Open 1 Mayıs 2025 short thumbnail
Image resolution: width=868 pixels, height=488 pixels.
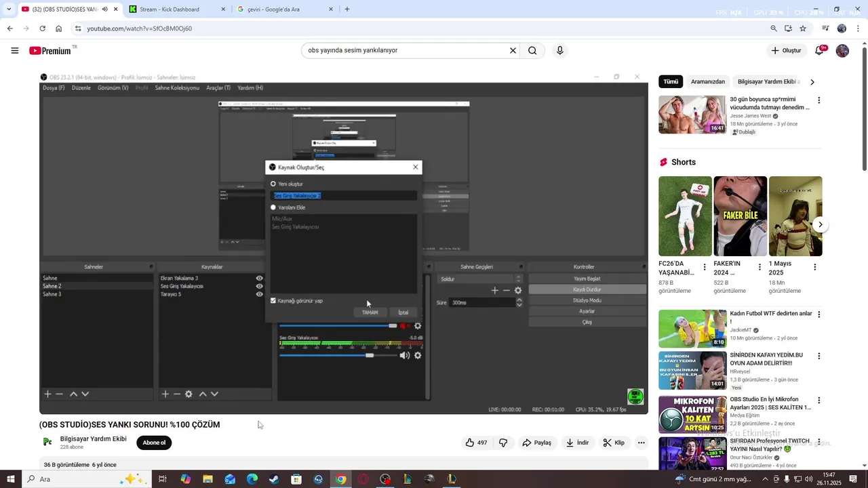[x=795, y=216]
